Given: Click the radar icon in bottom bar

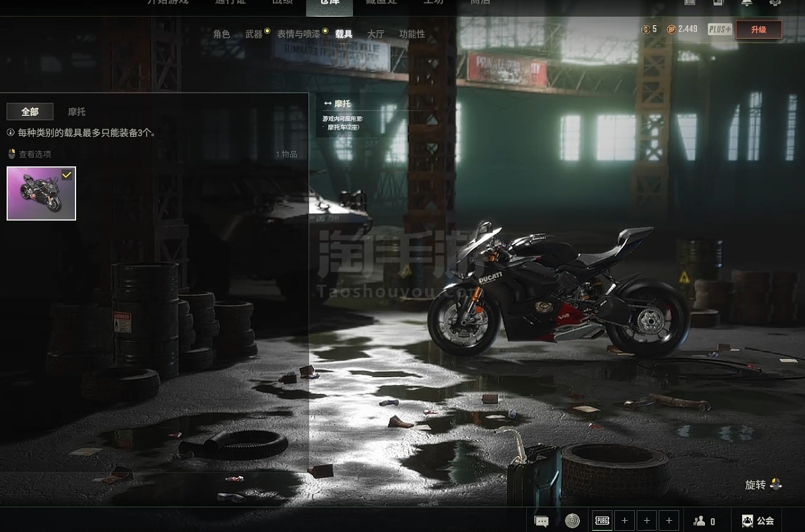Looking at the screenshot, I should click(x=572, y=521).
